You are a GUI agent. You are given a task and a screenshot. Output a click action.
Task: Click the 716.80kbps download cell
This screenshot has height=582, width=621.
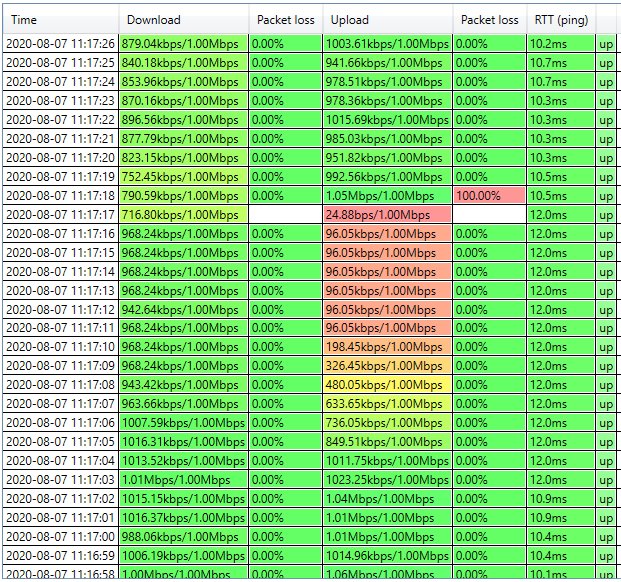pos(183,215)
